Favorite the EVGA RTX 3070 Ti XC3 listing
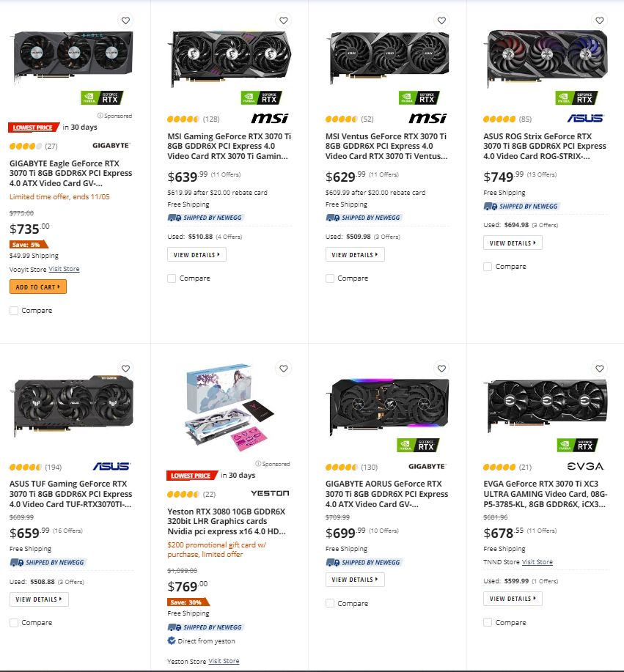The height and width of the screenshot is (672, 624). click(599, 368)
